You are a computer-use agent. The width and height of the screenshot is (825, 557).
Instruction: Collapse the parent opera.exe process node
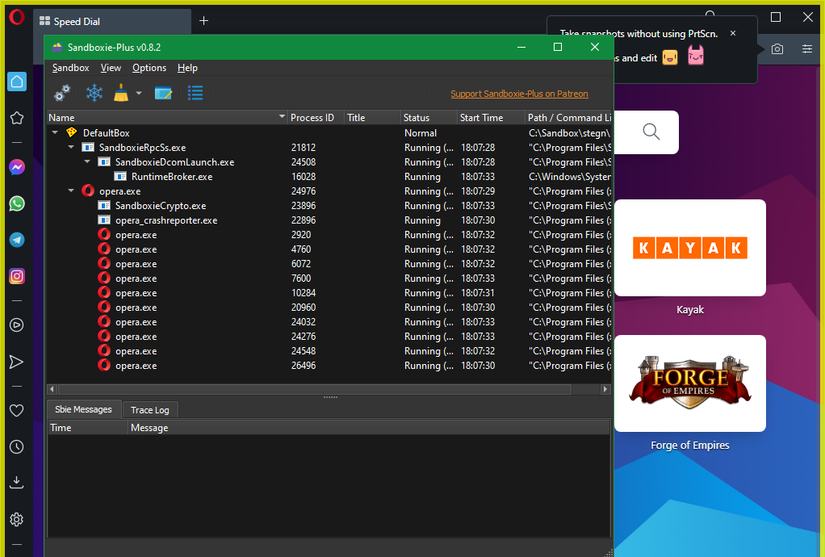[x=71, y=191]
